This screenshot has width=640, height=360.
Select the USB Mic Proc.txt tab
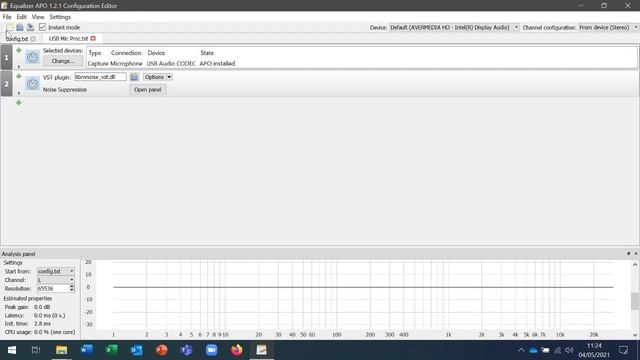tap(68, 38)
